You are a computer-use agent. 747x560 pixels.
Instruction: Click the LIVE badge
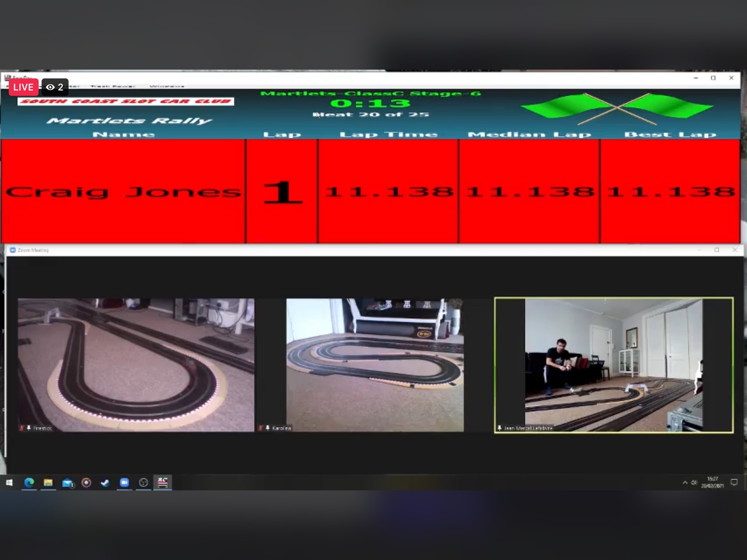(x=23, y=87)
